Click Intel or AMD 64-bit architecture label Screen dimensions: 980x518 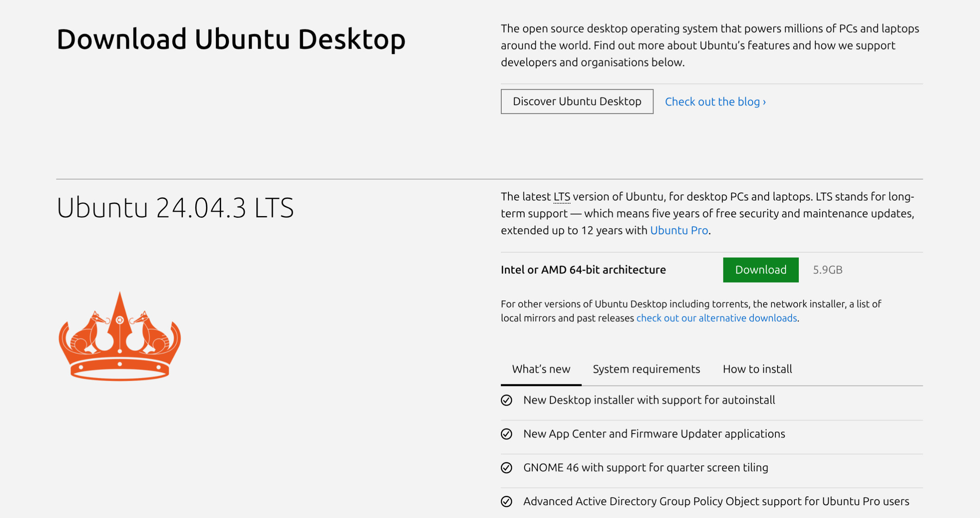(583, 270)
